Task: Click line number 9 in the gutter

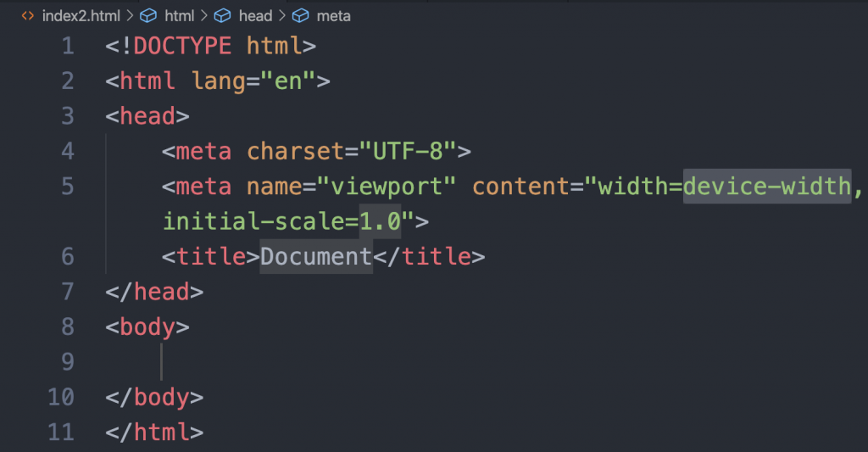Action: point(68,362)
